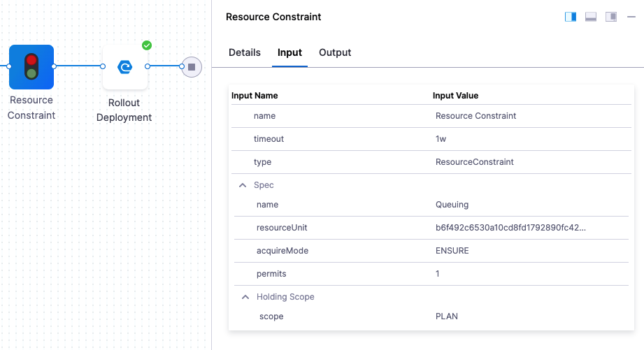Switch to floating panel layout
Viewport: 644px width, 350px height.
tap(611, 17)
